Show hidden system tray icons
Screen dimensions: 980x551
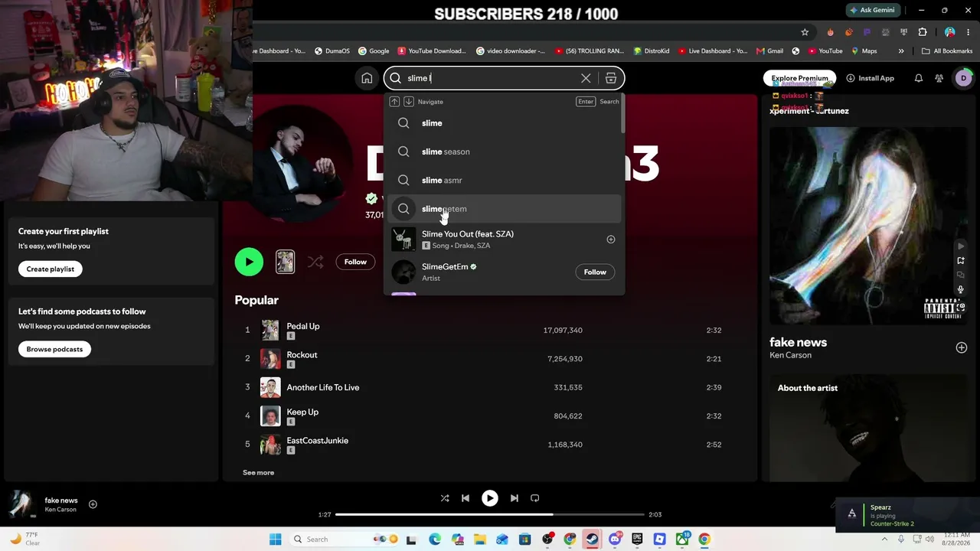pyautogui.click(x=886, y=540)
